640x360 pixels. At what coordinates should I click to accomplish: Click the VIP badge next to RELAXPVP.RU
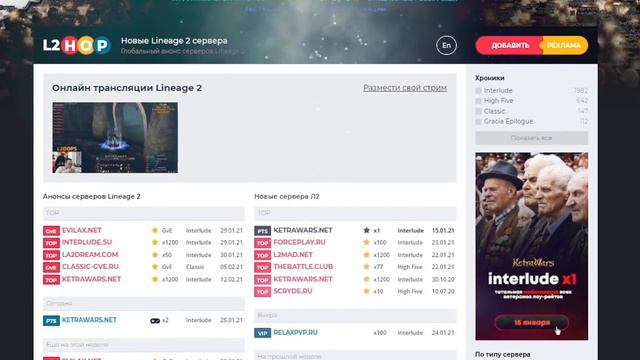[x=262, y=333]
